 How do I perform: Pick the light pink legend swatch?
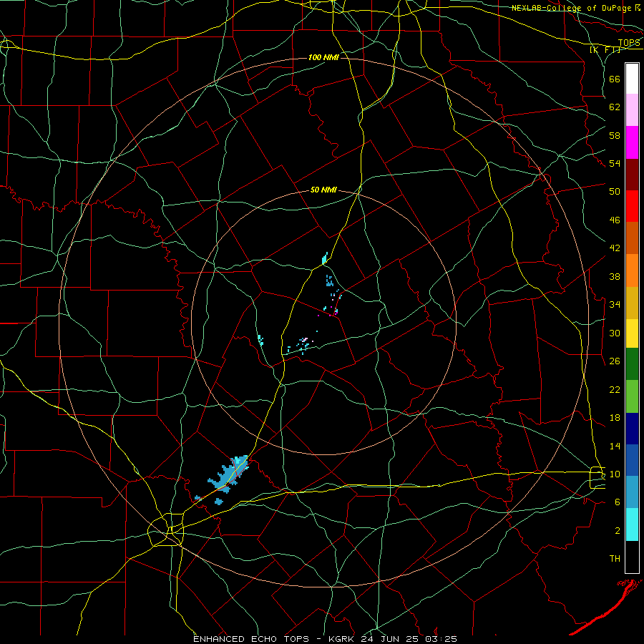click(x=632, y=109)
